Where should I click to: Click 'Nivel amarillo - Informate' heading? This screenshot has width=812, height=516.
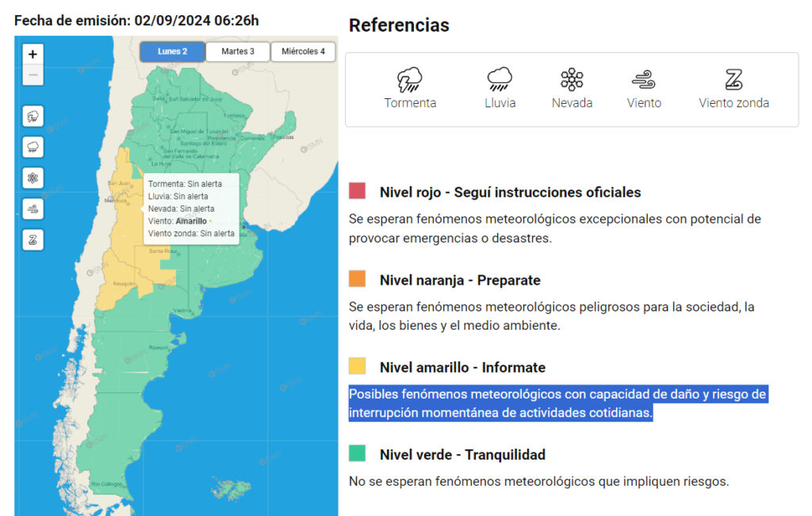[x=462, y=368]
